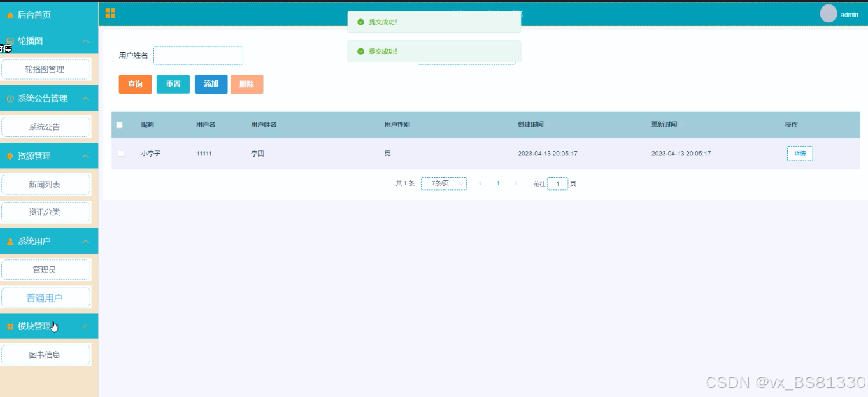Collapse the 轮播图 menu chevron
This screenshot has width=868, height=397.
pos(85,41)
